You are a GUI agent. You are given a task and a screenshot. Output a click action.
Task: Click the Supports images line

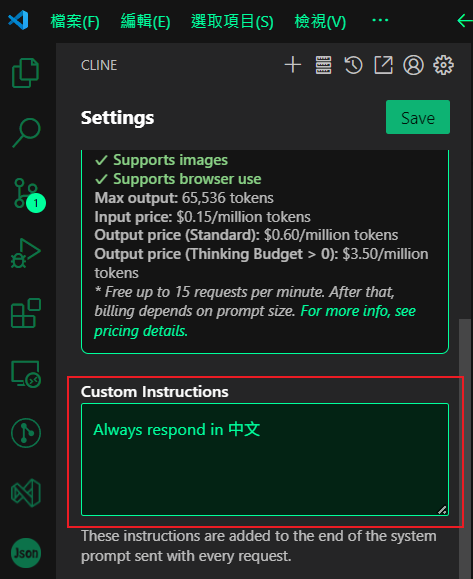(161, 160)
